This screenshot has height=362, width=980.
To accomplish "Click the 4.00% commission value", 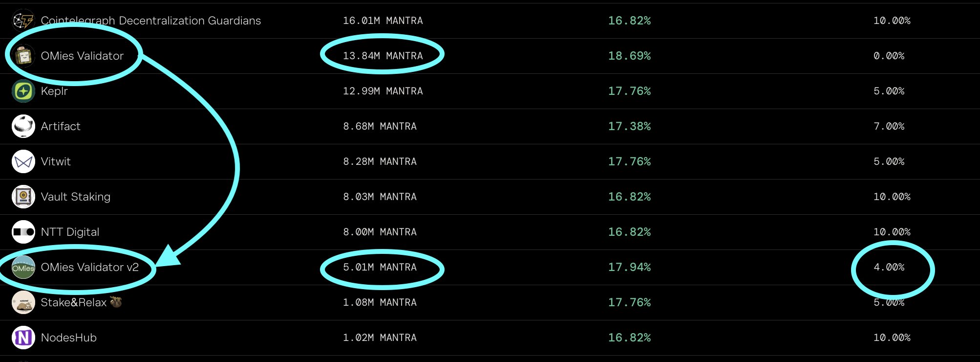I will 889,268.
